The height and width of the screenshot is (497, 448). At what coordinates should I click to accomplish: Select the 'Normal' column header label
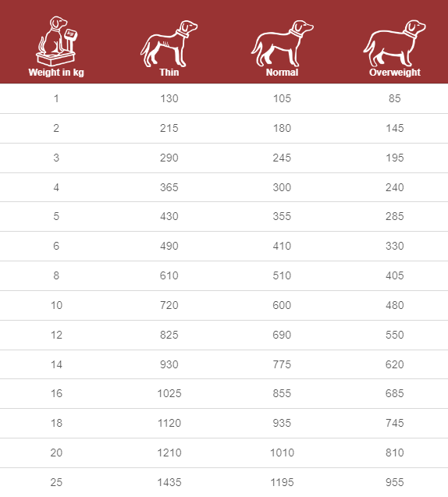tap(283, 73)
